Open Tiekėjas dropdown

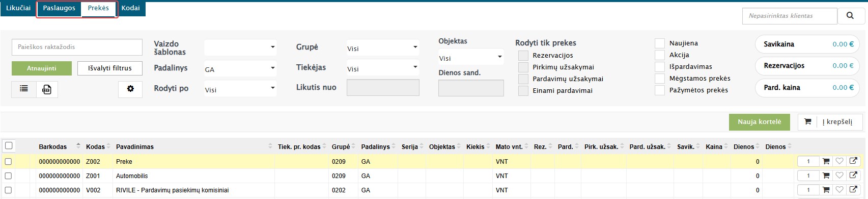[x=383, y=68]
